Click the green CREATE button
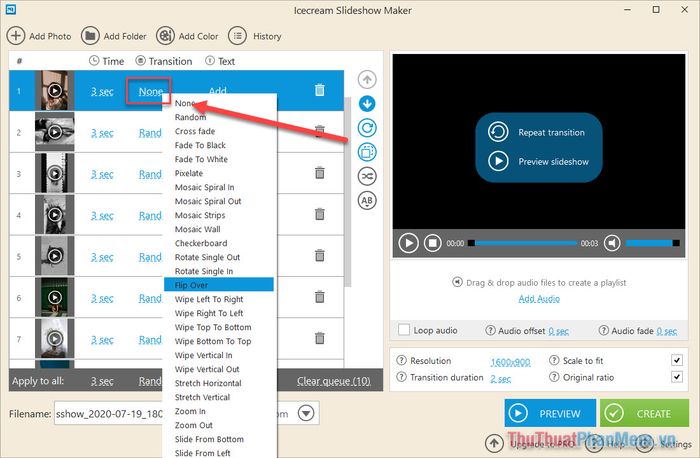The width and height of the screenshot is (700, 458). pyautogui.click(x=644, y=413)
